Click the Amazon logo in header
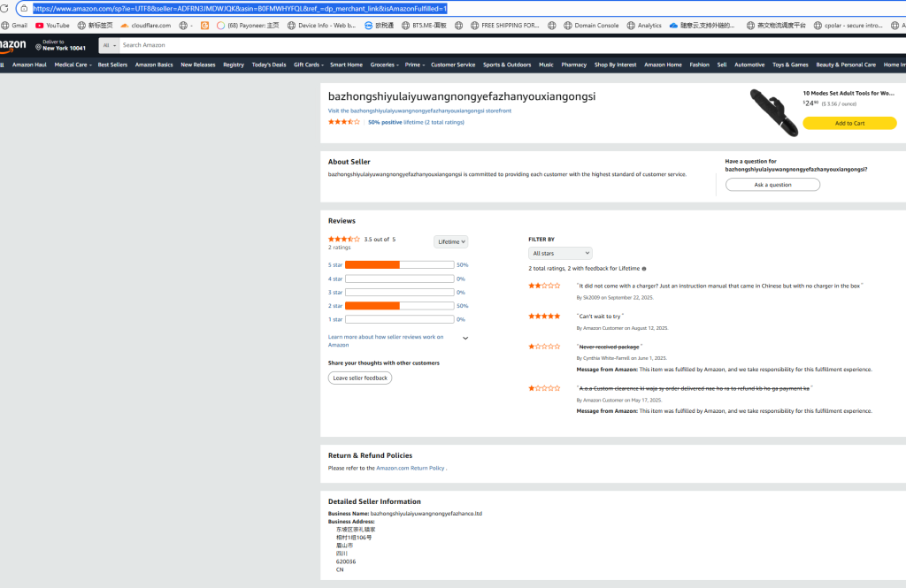 click(x=12, y=44)
